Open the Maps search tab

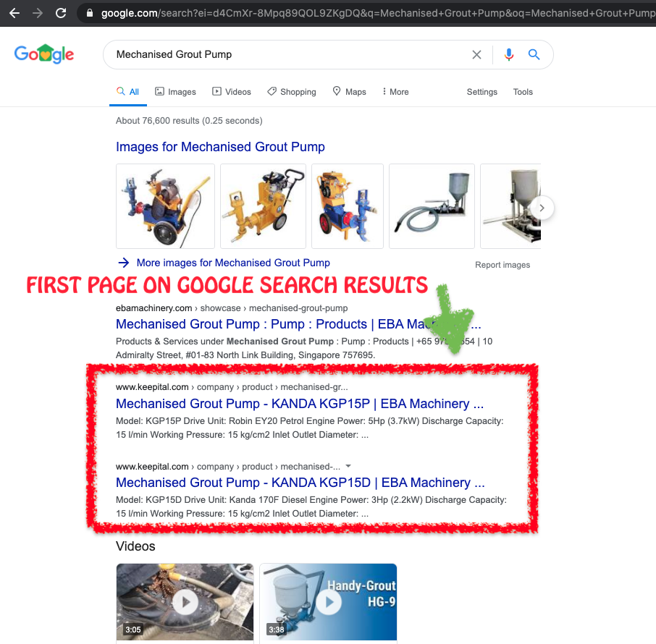coord(349,92)
